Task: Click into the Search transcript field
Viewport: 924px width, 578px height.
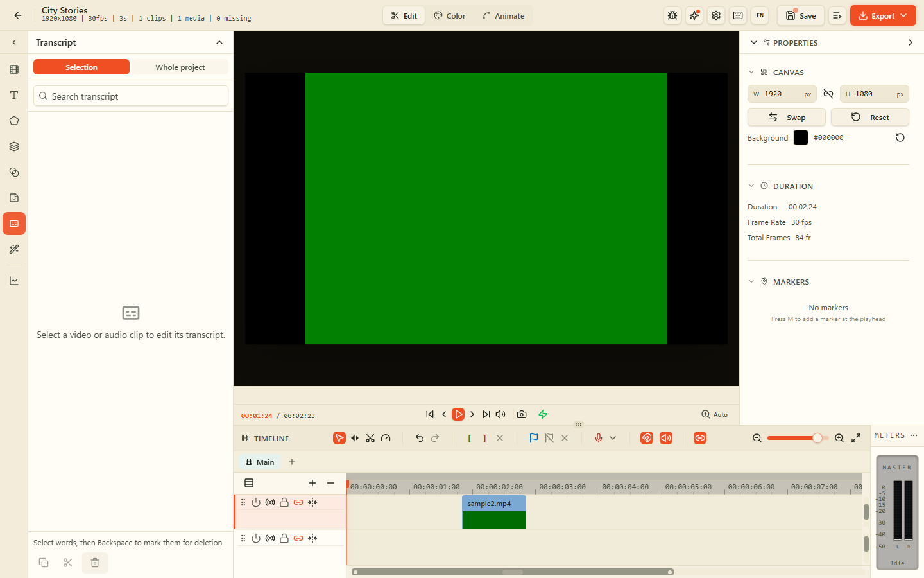Action: (131, 96)
